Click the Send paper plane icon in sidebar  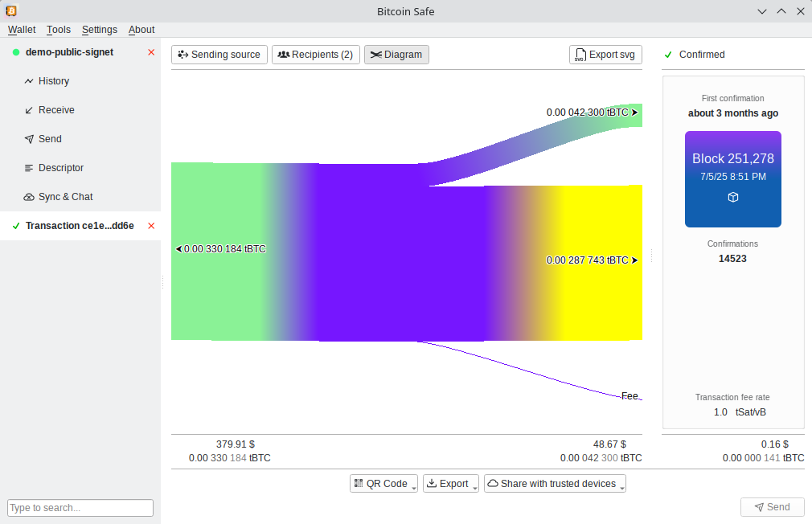click(x=29, y=139)
